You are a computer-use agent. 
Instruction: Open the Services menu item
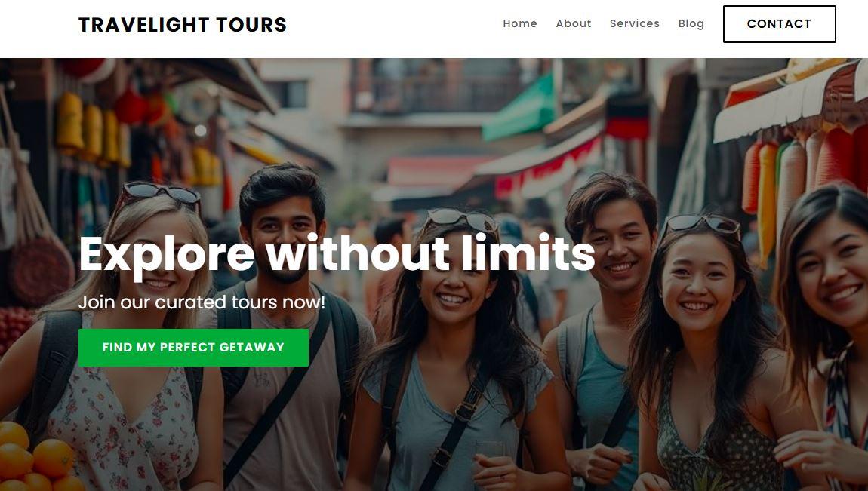(x=634, y=24)
